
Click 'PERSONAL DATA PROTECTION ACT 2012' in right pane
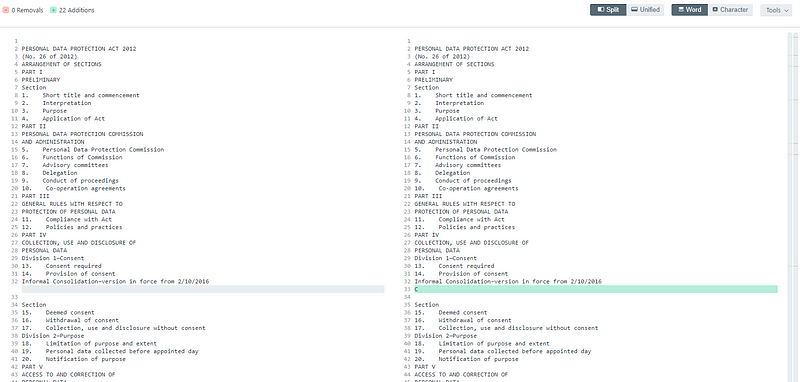point(472,49)
